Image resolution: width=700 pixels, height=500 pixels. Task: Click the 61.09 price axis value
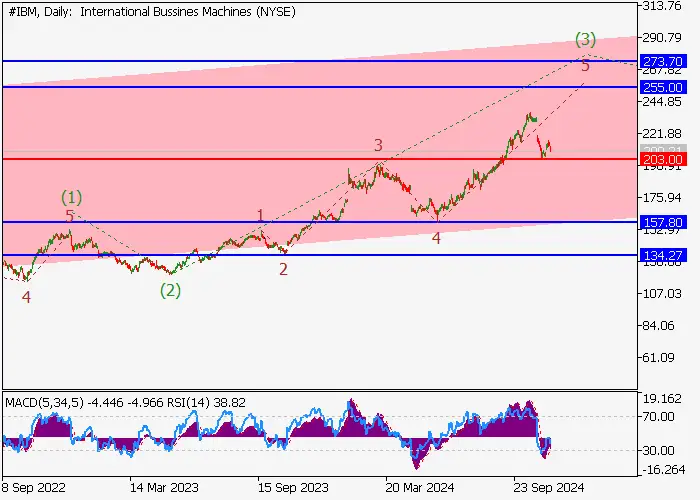pyautogui.click(x=658, y=358)
